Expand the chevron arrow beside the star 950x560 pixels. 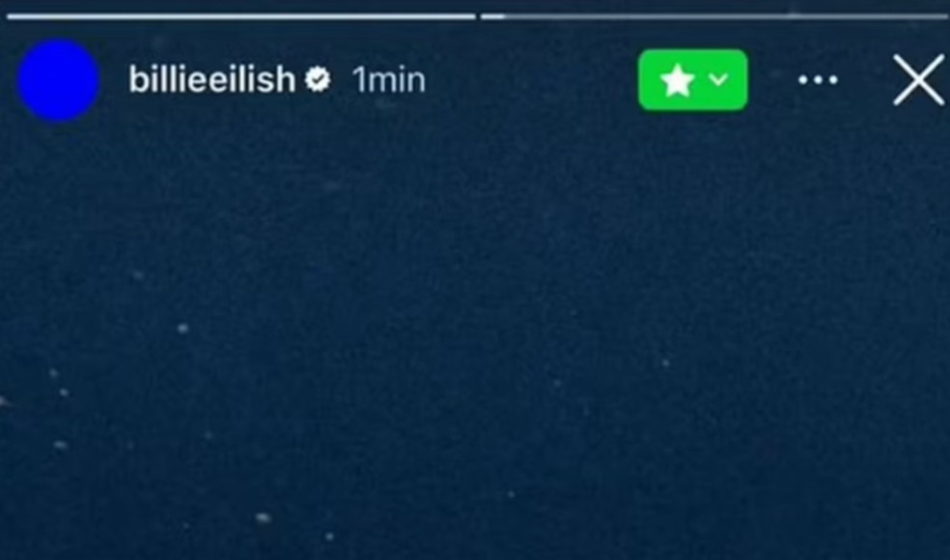click(x=718, y=79)
